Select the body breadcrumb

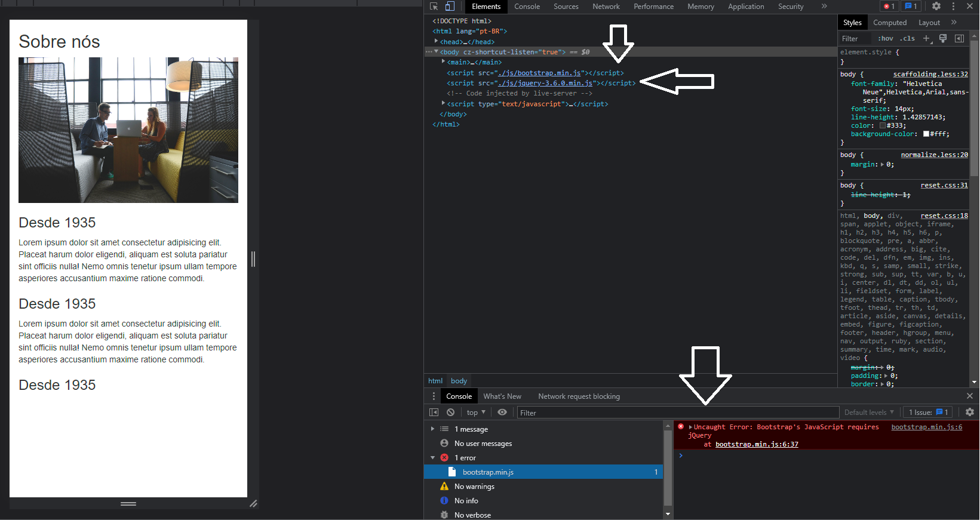(459, 381)
